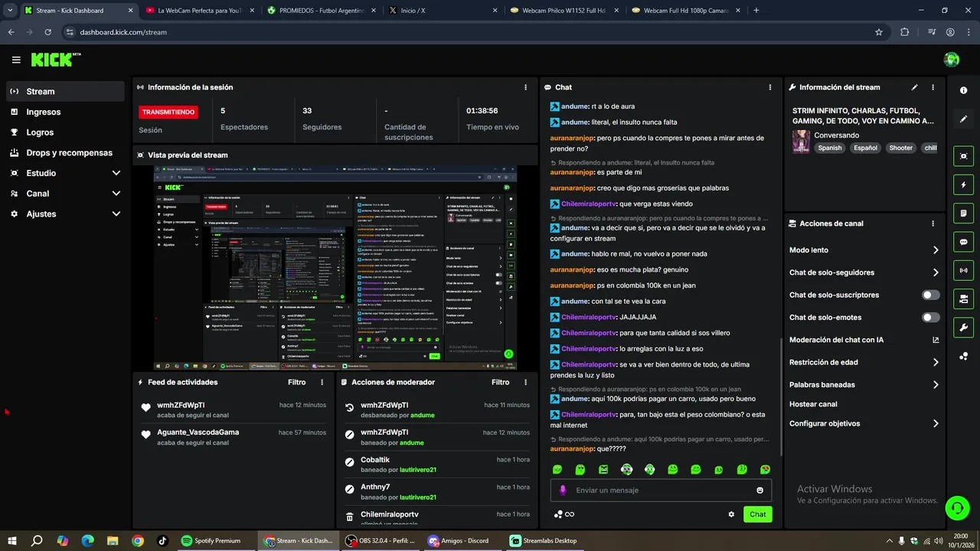Switch to the PROMEDIOS - Futbol Argentino browser tab
This screenshot has width=980, height=551.
coord(322,11)
